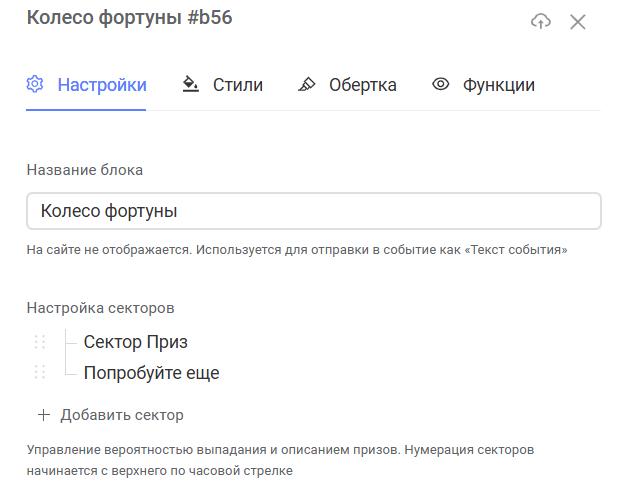This screenshot has width=620, height=488.
Task: Click the Добавить сектор button
Action: click(110, 415)
